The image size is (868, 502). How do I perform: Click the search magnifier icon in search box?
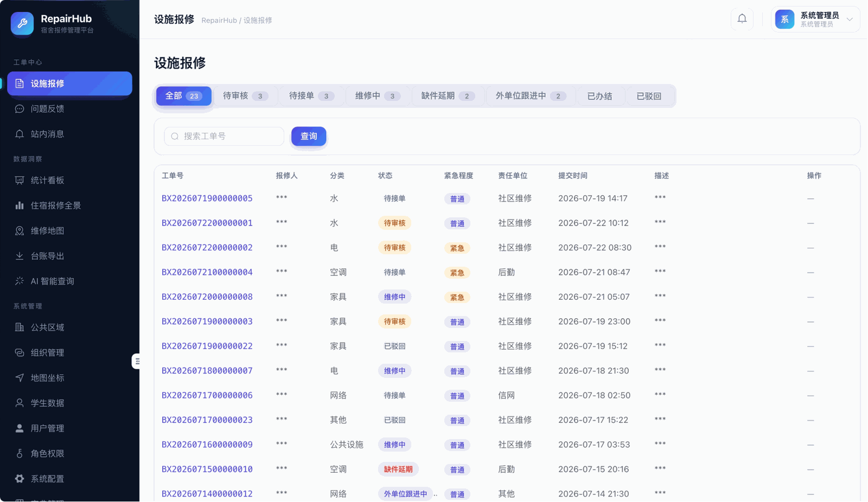point(175,137)
